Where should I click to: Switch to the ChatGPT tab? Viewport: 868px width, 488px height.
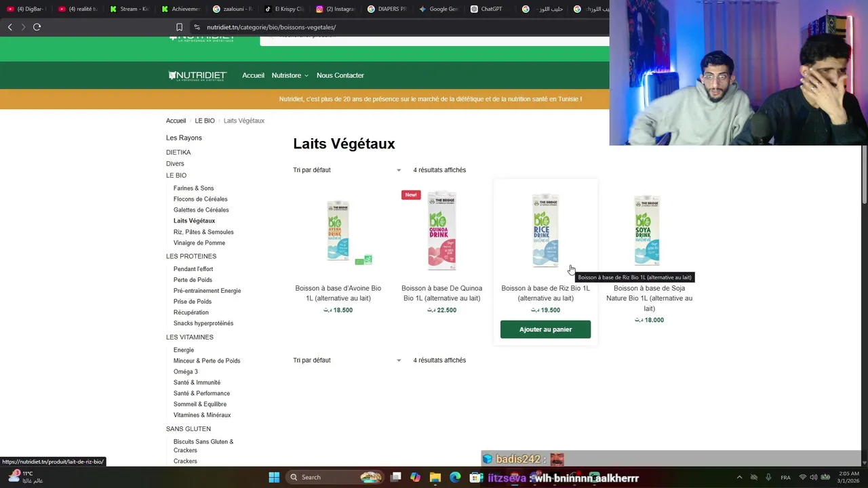pyautogui.click(x=490, y=9)
